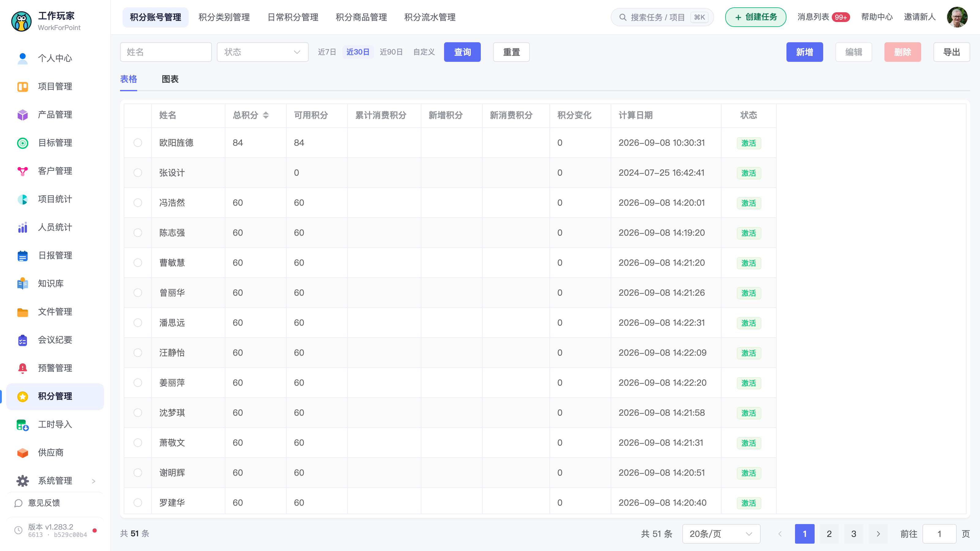Select the radio button for 欧阳旌德

point(138,143)
